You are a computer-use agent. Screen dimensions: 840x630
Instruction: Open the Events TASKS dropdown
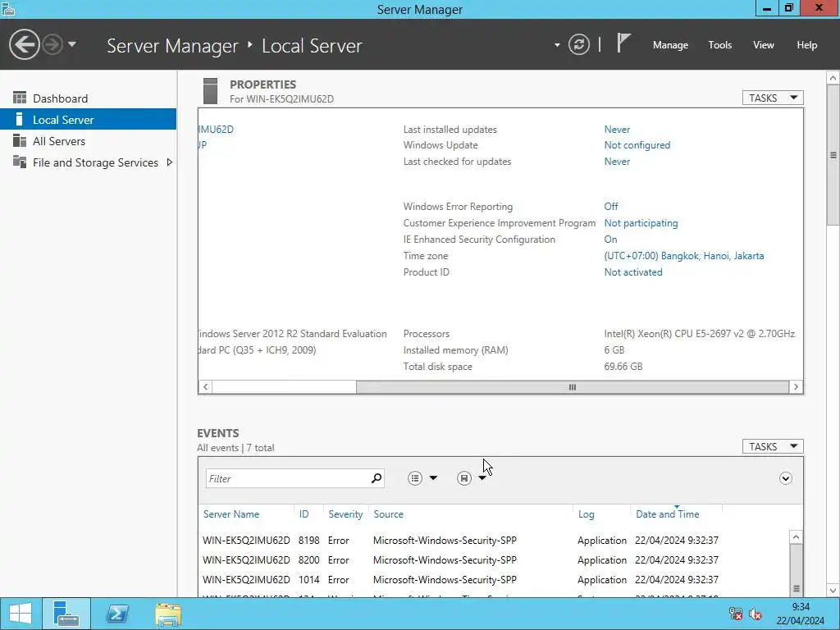773,446
